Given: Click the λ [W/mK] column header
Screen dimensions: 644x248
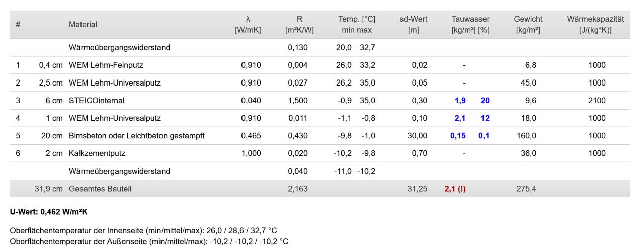Looking at the screenshot, I should click(248, 24).
